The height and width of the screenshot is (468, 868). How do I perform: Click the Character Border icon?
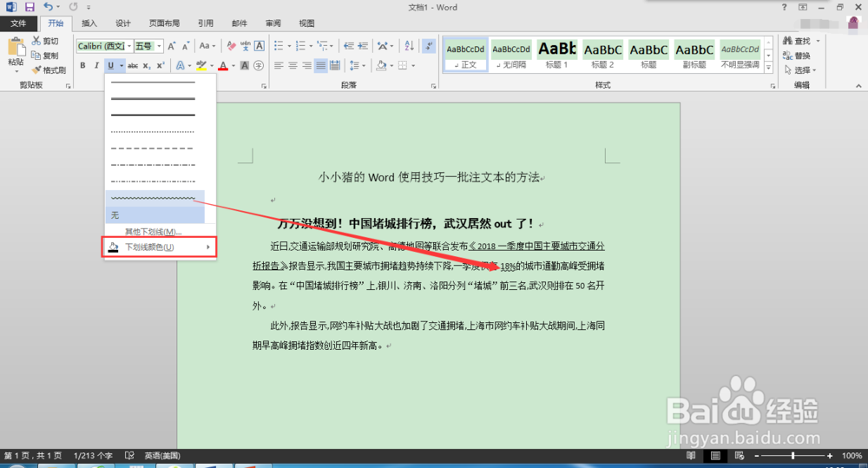[259, 46]
